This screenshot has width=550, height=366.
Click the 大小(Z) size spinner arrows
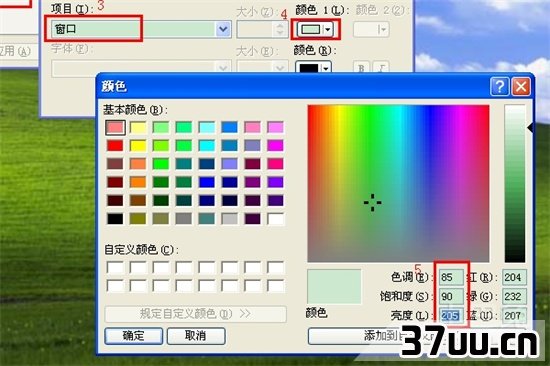(280, 29)
